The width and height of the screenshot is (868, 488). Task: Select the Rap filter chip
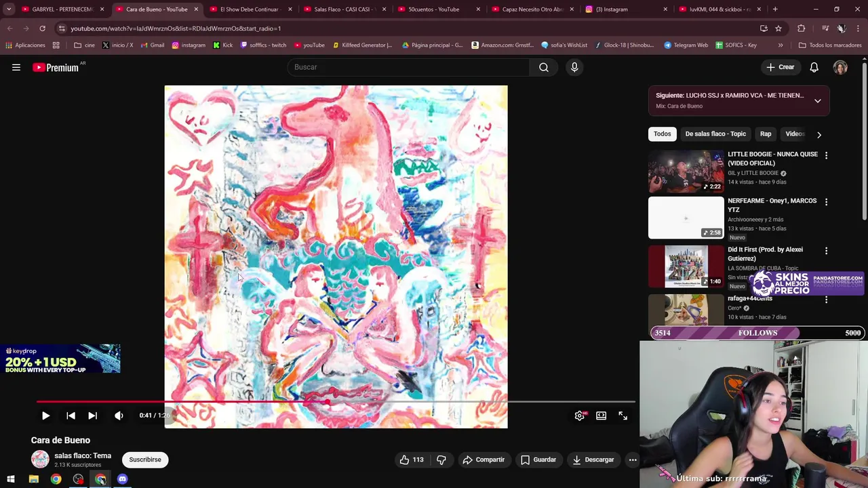[x=766, y=134]
